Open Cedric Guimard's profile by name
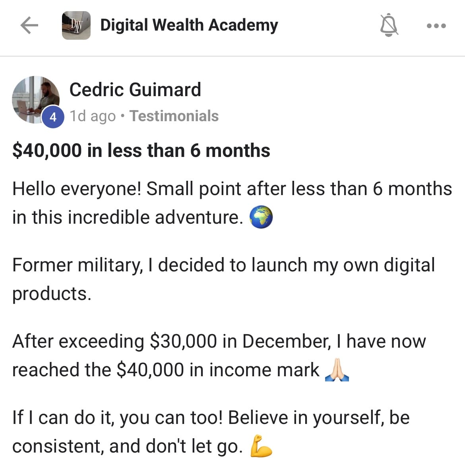 click(x=135, y=89)
